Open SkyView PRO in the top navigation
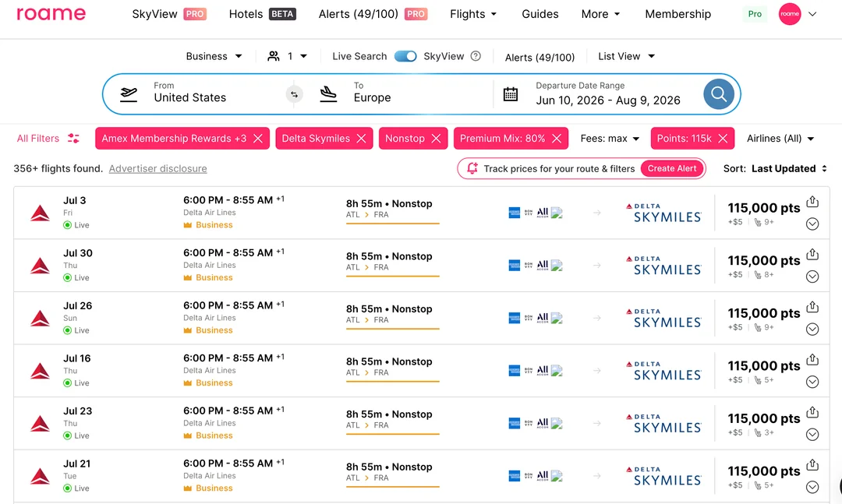Screen dimensions: 842x504 168,14
